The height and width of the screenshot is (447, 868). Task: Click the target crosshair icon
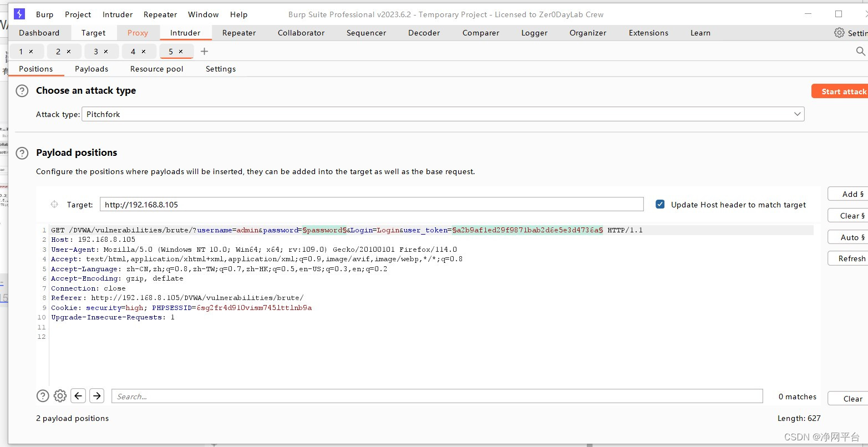54,205
